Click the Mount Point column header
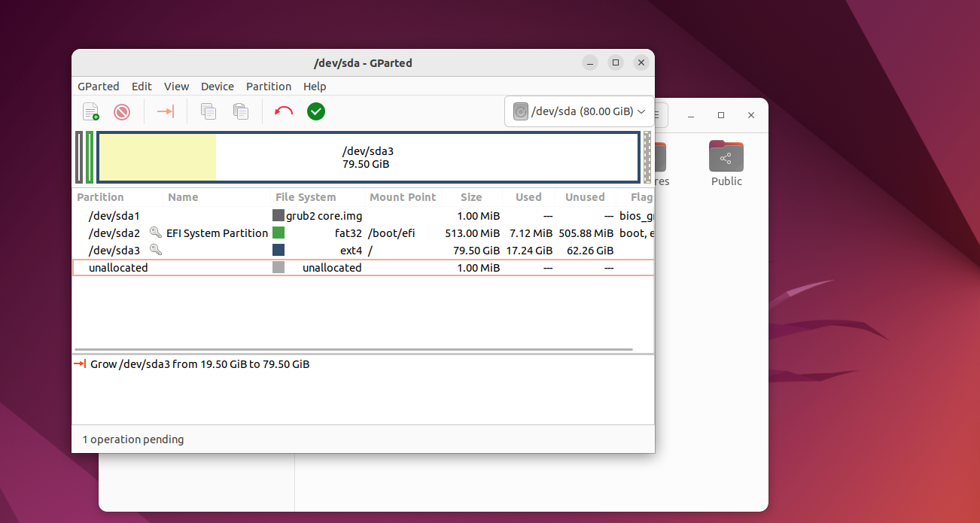This screenshot has height=523, width=980. 403,197
